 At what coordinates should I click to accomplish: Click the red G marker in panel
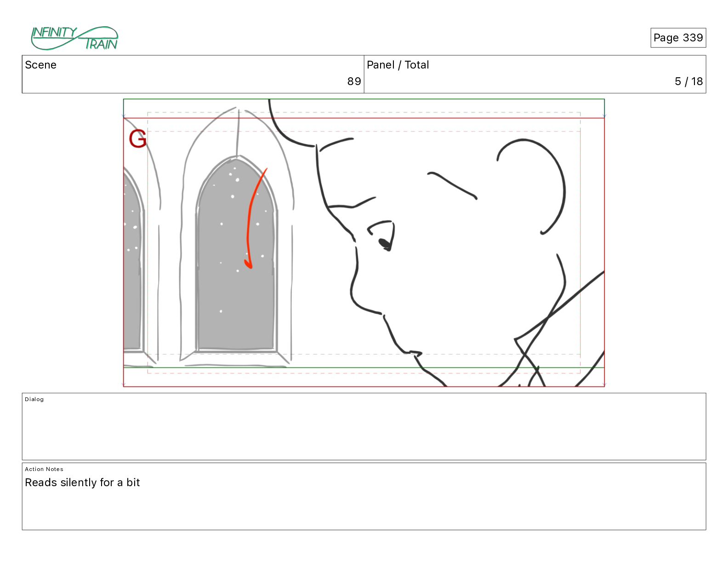pos(137,138)
